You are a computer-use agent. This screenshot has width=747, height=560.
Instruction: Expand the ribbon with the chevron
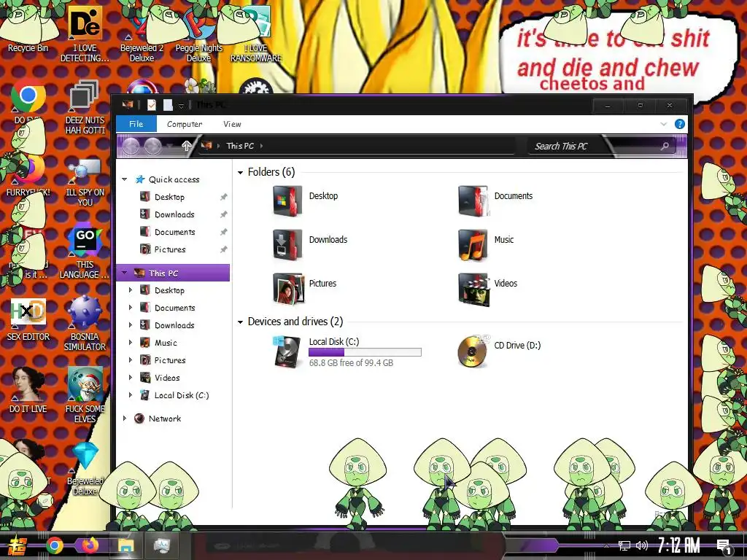(664, 124)
